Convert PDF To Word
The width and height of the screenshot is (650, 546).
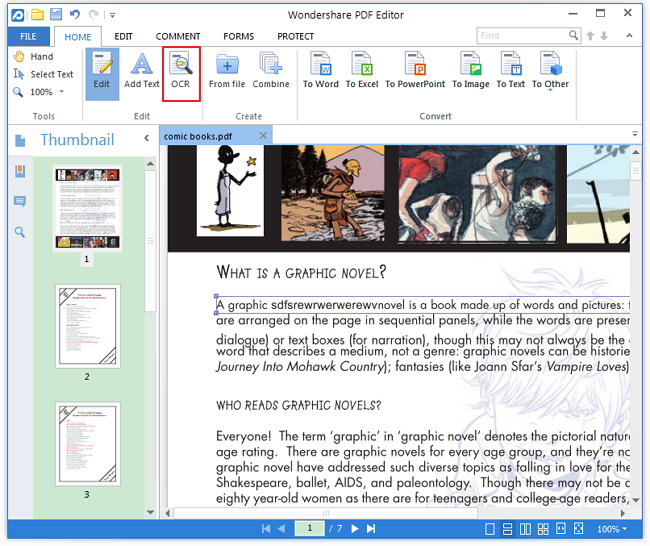320,71
